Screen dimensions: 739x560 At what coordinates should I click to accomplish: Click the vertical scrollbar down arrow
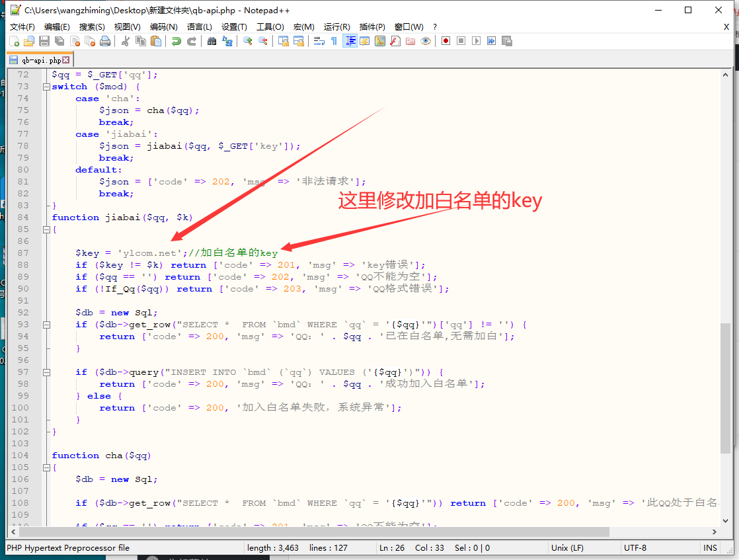pyautogui.click(x=725, y=521)
